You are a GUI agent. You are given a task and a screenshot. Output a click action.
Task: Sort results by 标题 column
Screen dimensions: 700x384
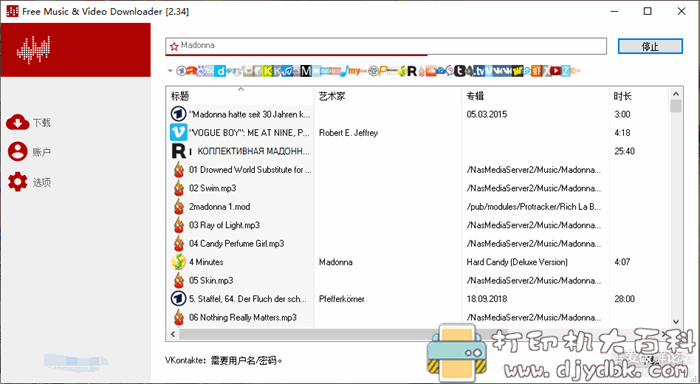[180, 96]
